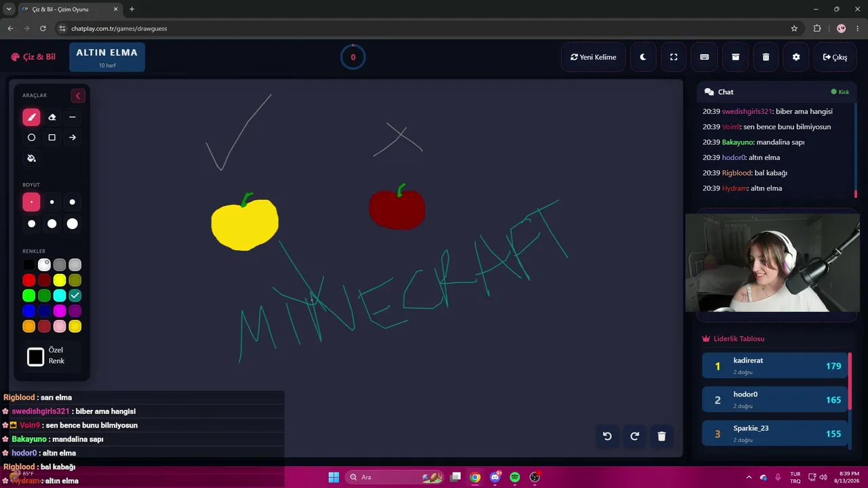Viewport: 868px width, 488px height.
Task: Click Yeni Kelime for a new word
Action: click(x=593, y=57)
